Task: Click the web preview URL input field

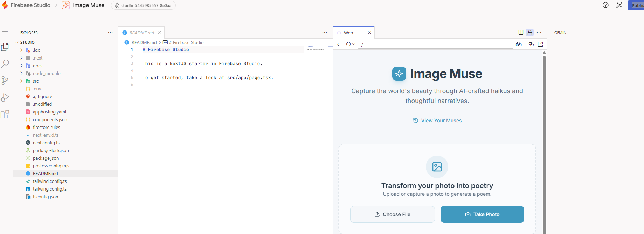Action: (x=435, y=44)
